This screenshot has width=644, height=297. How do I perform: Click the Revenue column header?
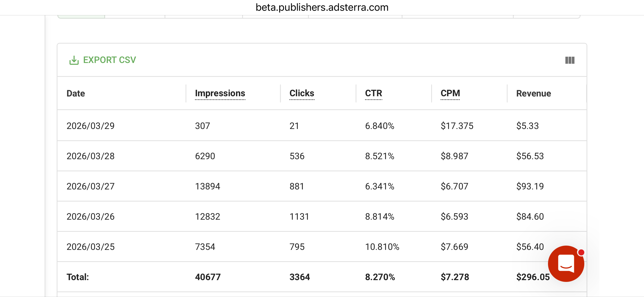click(533, 93)
